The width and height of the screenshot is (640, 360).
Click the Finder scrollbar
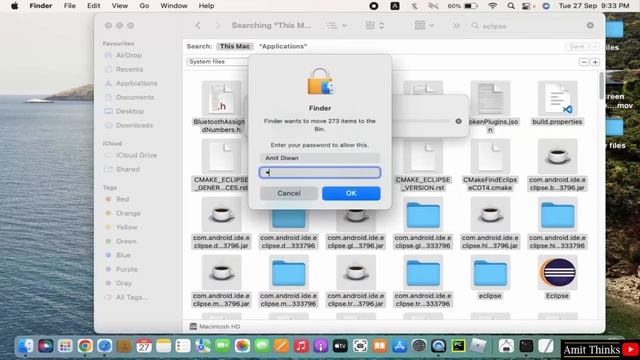[x=601, y=86]
